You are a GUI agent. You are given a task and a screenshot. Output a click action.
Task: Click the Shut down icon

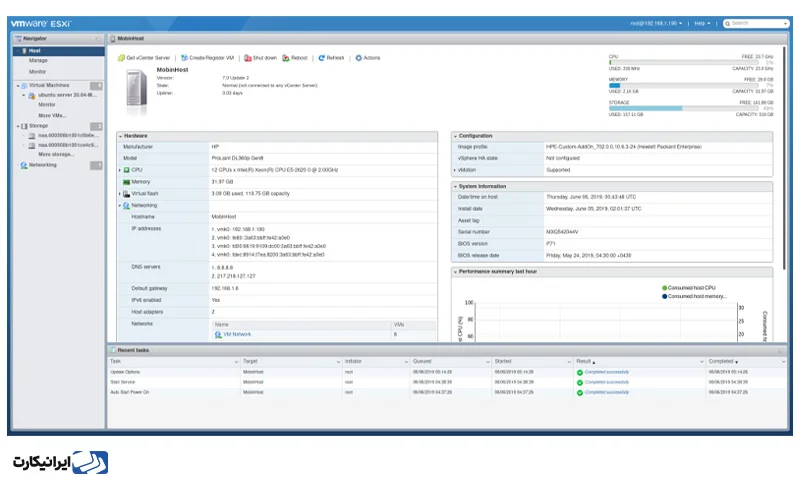click(x=247, y=58)
